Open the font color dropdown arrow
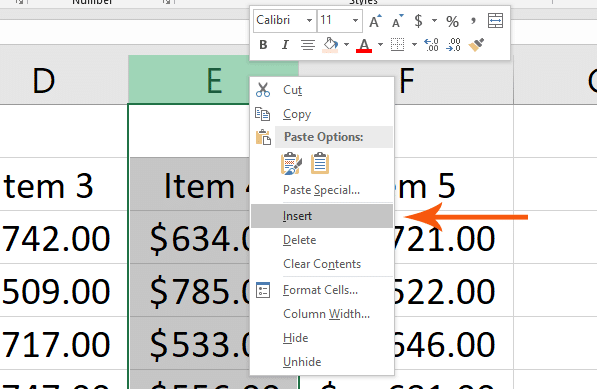The width and height of the screenshot is (597, 389). coord(380,45)
